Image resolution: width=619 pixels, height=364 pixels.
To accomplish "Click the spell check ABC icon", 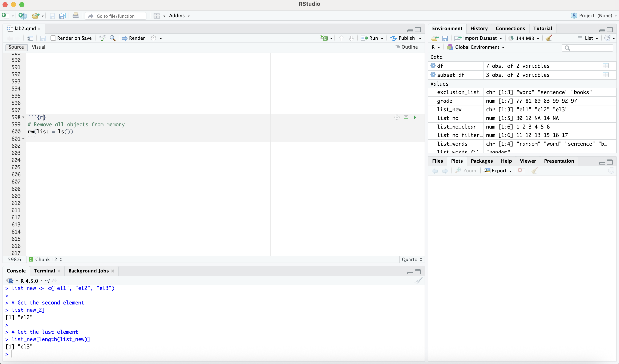I will click(x=102, y=38).
